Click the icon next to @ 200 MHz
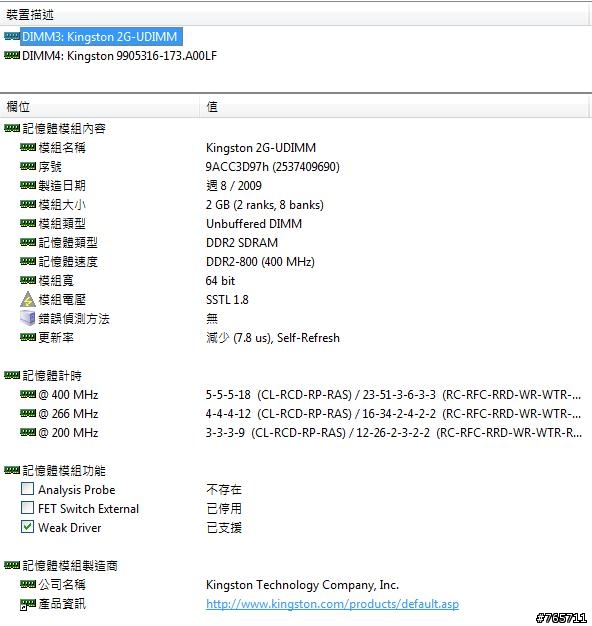592x626 pixels. coord(28,432)
